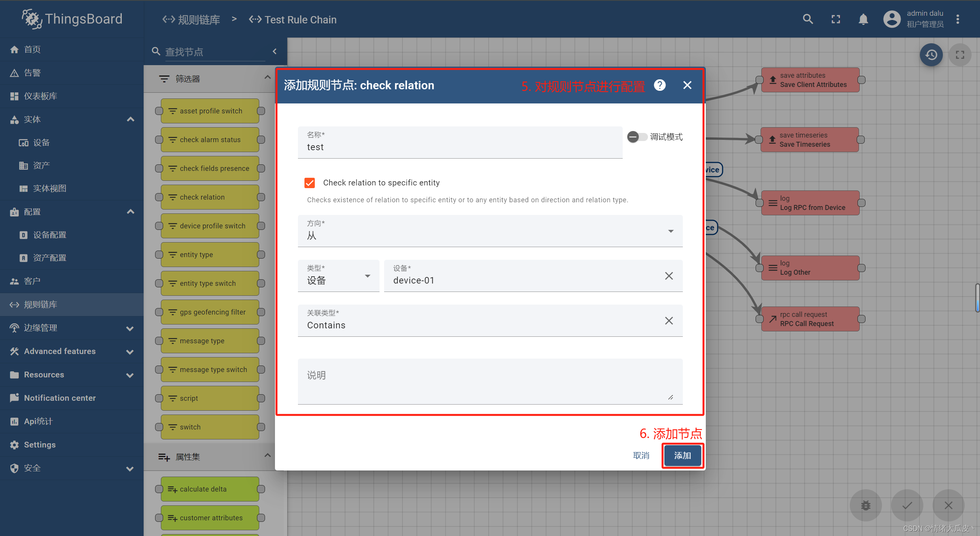The height and width of the screenshot is (536, 980).
Task: Collapse the node library panel arrow
Action: coord(275,51)
